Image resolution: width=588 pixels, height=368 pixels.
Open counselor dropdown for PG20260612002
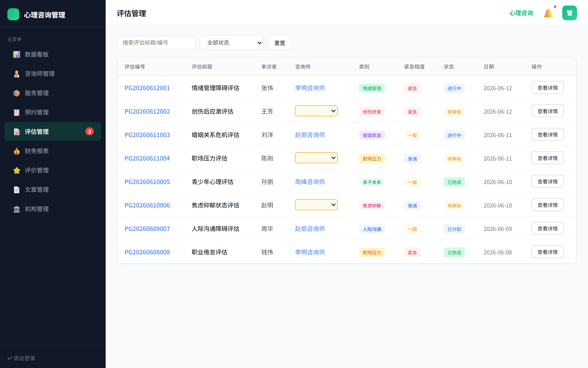point(316,111)
